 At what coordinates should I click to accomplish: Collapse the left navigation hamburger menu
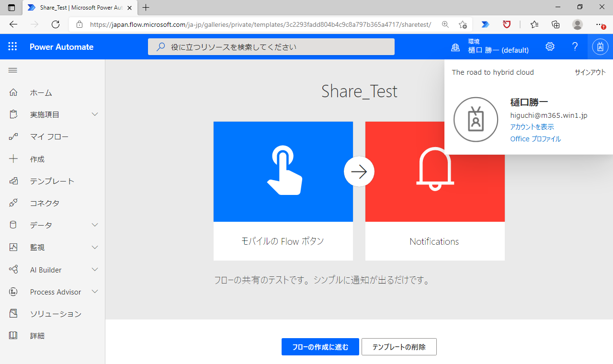tap(13, 70)
